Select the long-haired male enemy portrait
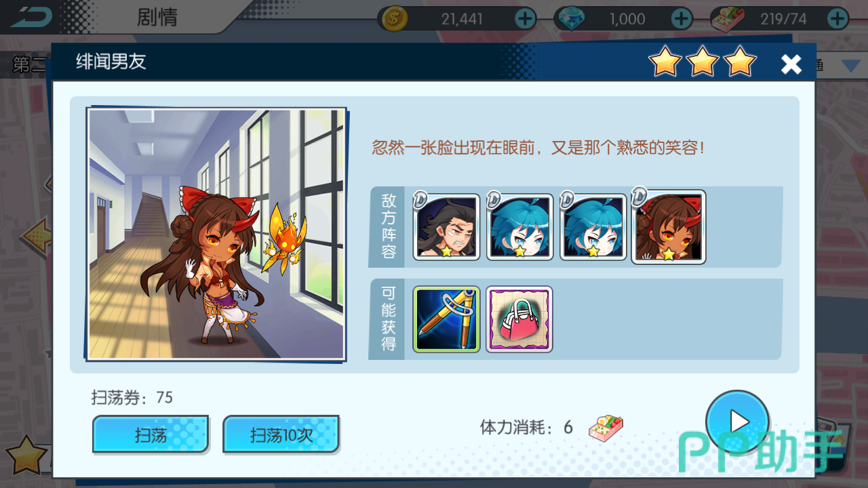The width and height of the screenshot is (868, 488). (x=446, y=227)
